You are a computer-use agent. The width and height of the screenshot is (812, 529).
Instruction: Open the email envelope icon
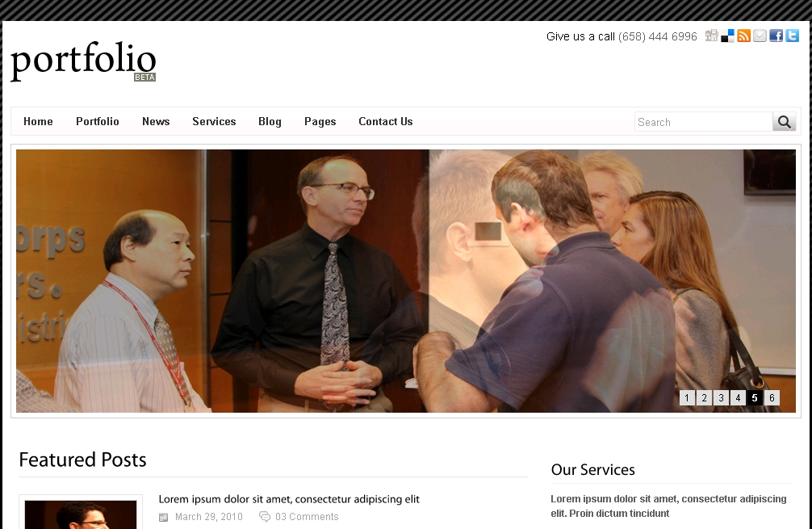760,36
